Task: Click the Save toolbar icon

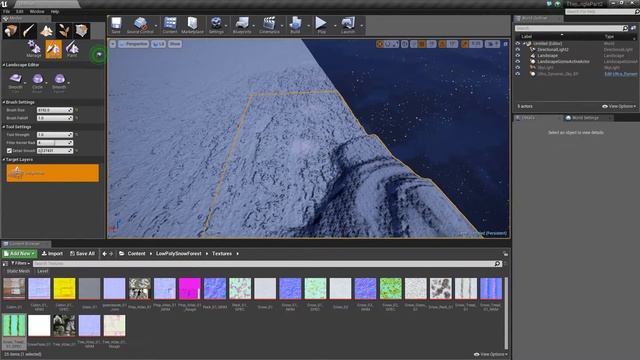Action: tap(116, 25)
